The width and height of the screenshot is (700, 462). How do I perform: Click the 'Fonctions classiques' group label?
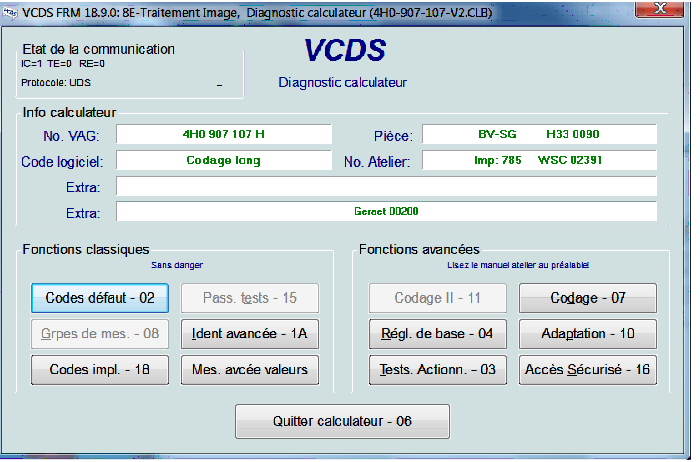pyautogui.click(x=86, y=249)
